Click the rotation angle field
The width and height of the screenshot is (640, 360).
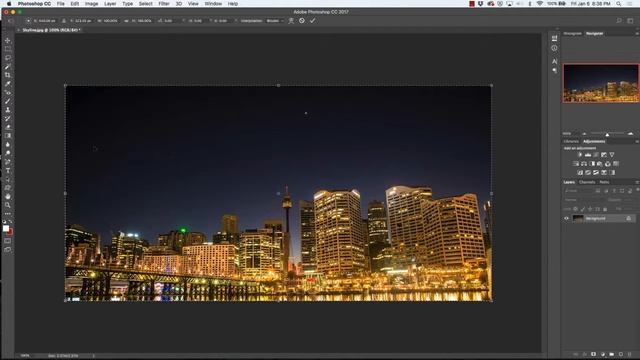click(x=168, y=20)
